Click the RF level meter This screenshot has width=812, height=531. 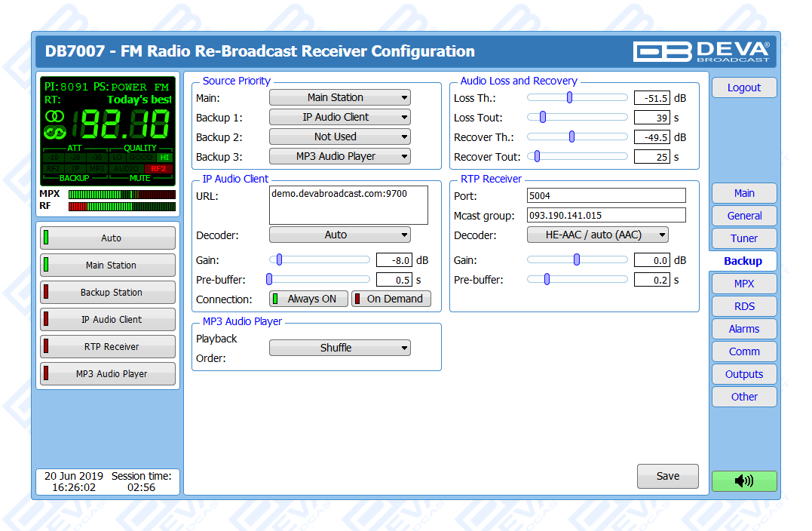click(x=121, y=206)
